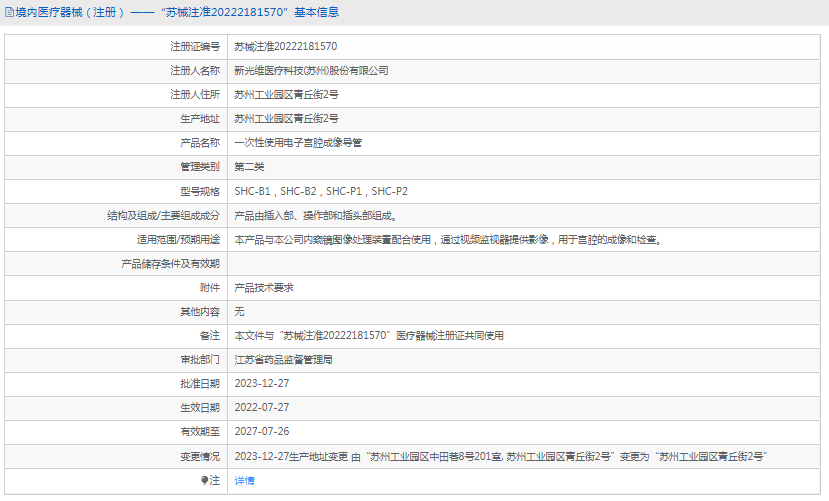Click the document icon beside the page title
The height and width of the screenshot is (501, 829).
click(x=9, y=12)
